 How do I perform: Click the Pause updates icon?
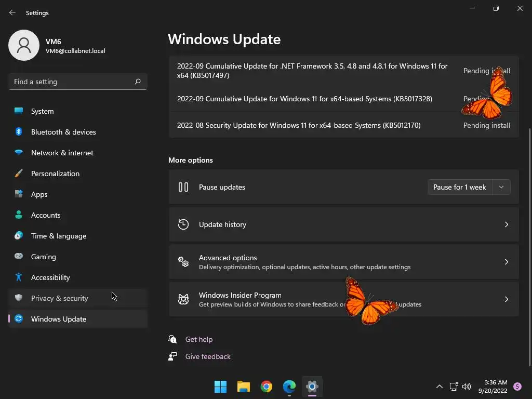point(183,187)
